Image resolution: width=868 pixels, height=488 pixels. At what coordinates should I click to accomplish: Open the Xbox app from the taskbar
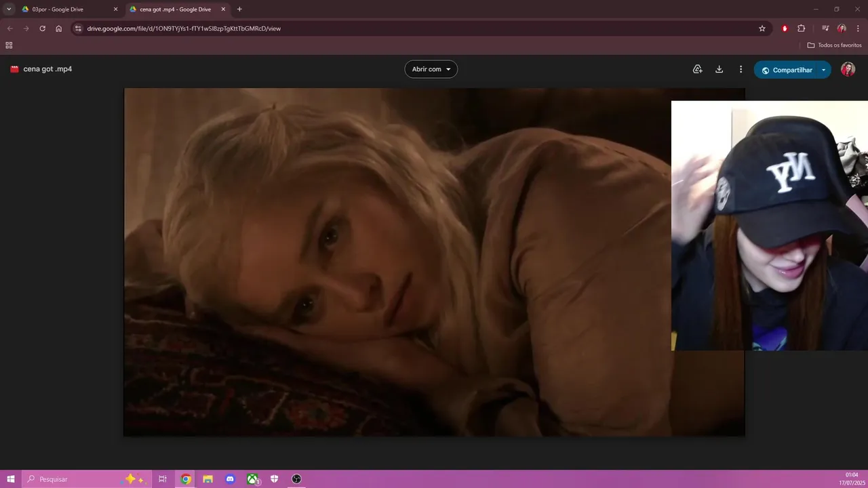point(252,479)
